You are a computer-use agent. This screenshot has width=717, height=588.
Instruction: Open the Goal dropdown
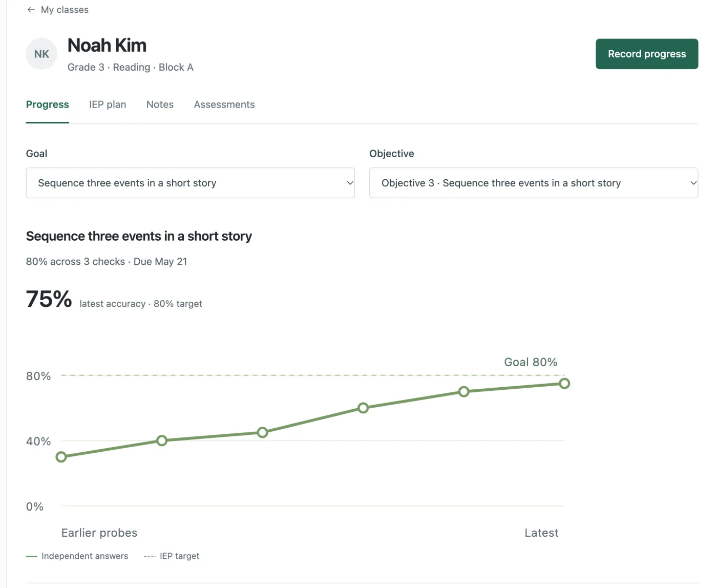(190, 183)
